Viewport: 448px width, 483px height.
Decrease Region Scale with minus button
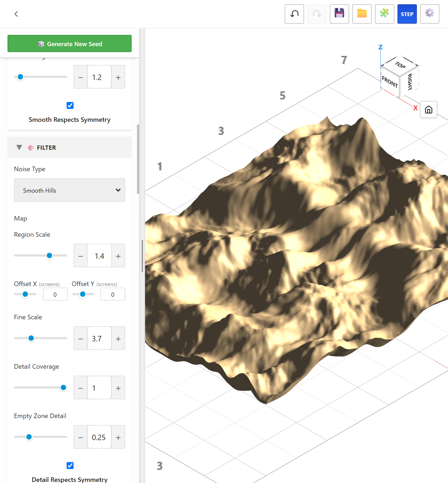[x=81, y=256]
